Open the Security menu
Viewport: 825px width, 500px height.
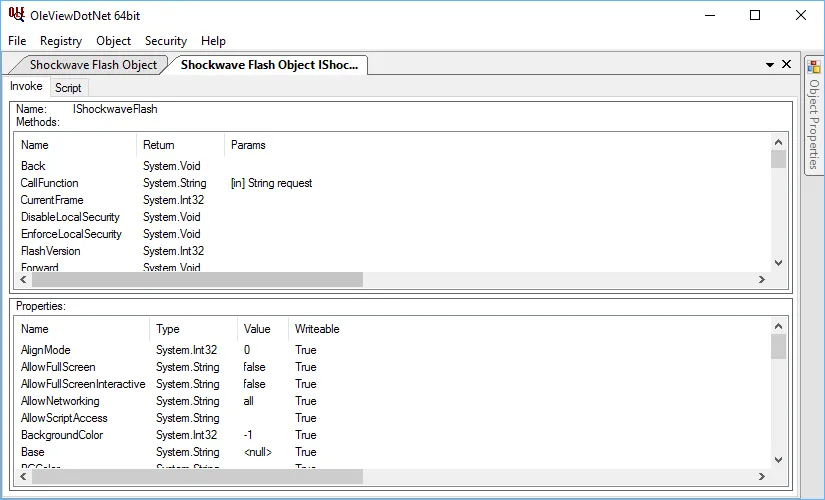(x=166, y=41)
